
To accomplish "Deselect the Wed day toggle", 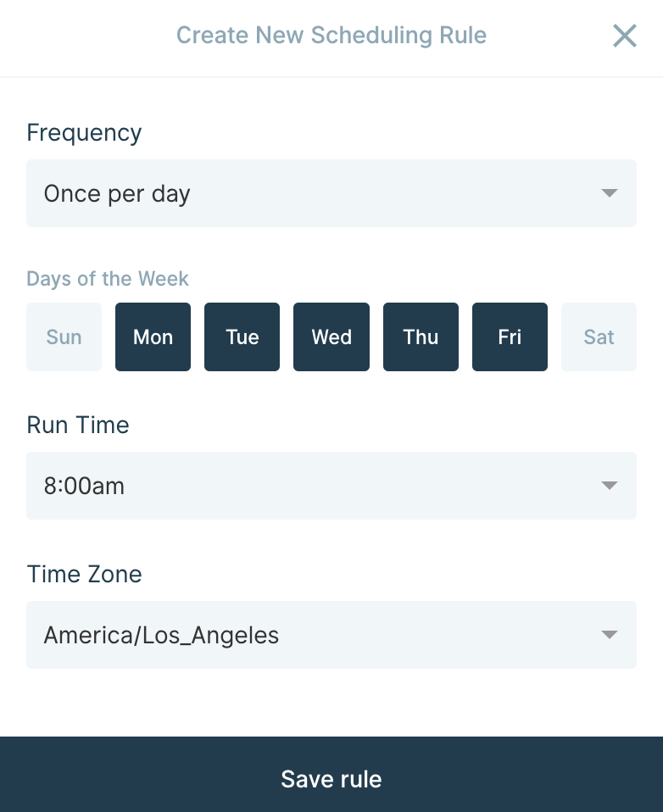I will [331, 336].
